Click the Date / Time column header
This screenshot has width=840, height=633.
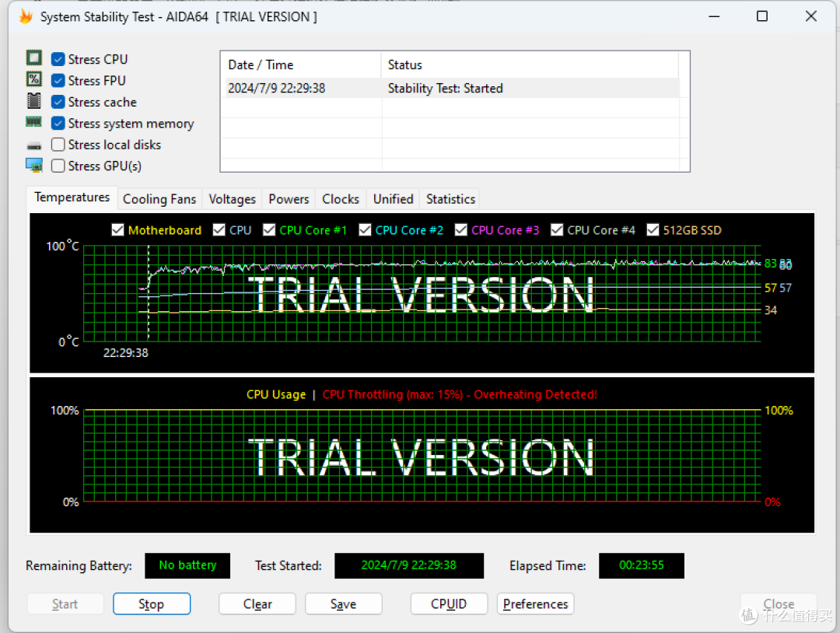(301, 65)
